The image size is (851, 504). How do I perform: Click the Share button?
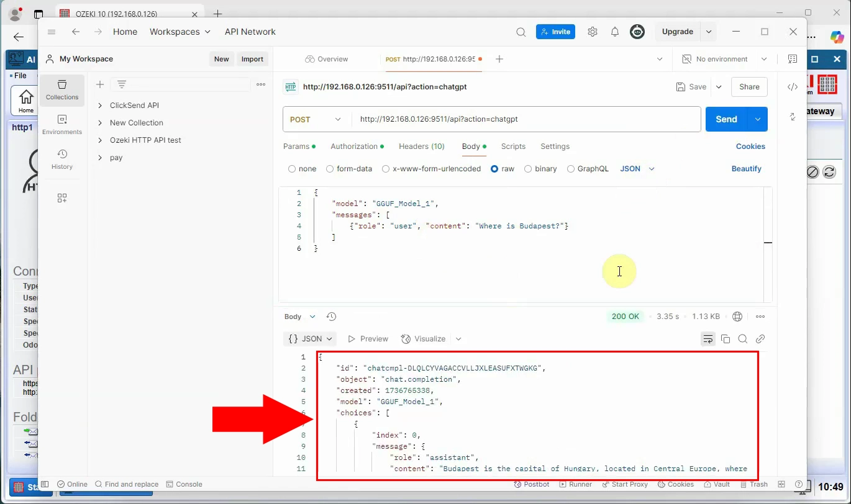click(749, 87)
